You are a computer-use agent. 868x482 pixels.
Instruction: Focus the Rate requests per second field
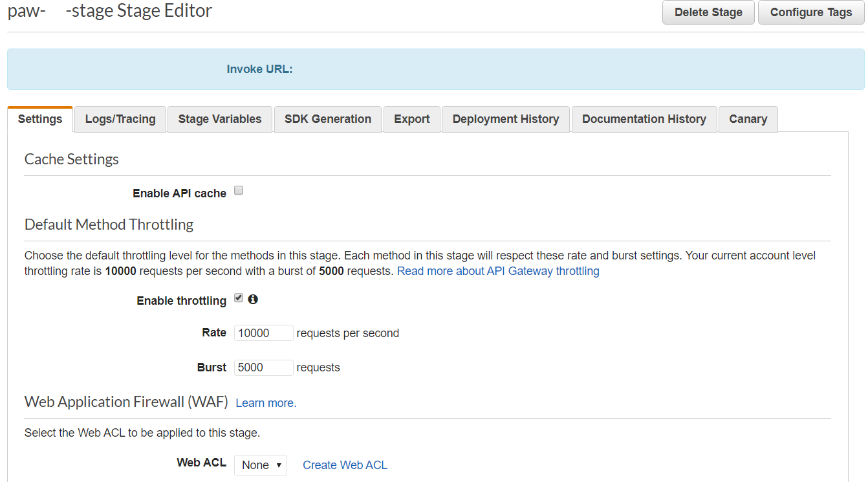point(263,333)
